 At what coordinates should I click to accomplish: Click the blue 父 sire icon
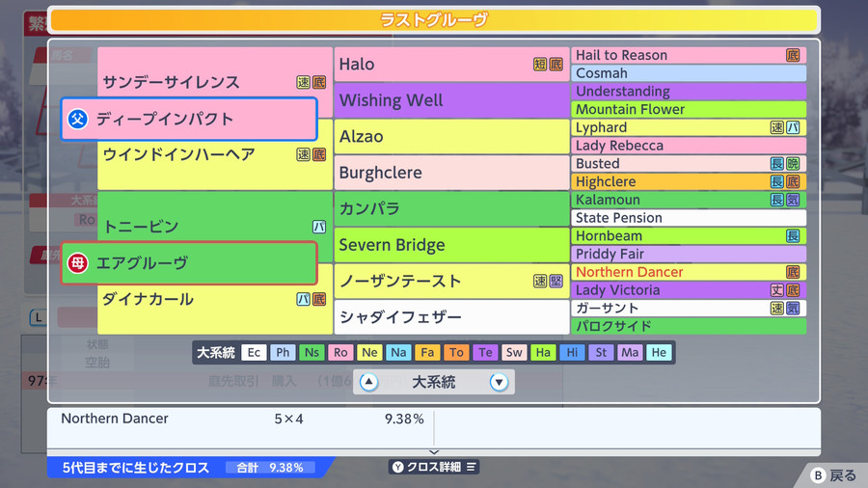(x=77, y=119)
